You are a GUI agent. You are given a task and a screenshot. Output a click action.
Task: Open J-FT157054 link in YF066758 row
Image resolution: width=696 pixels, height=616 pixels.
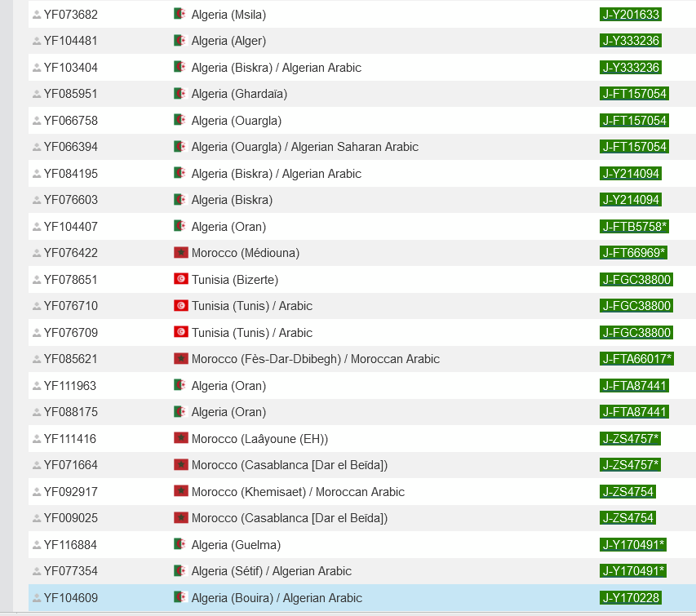[x=634, y=120]
